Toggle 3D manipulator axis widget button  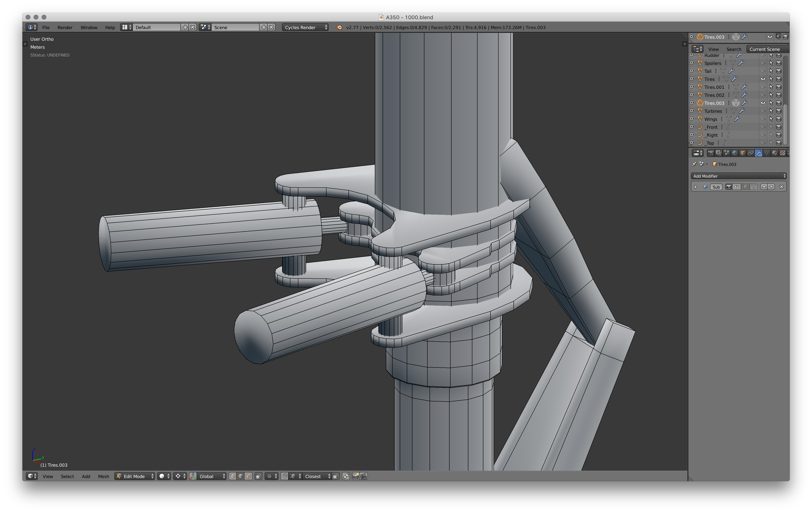click(193, 476)
